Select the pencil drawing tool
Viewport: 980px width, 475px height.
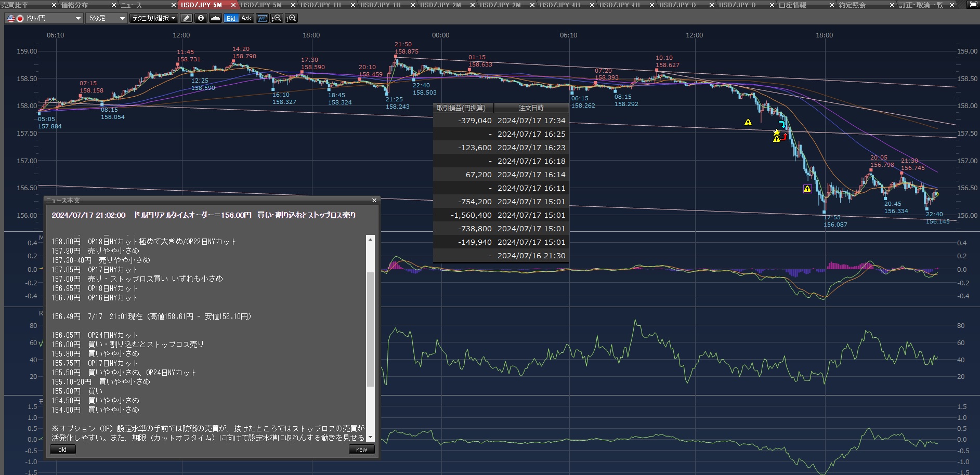[186, 18]
